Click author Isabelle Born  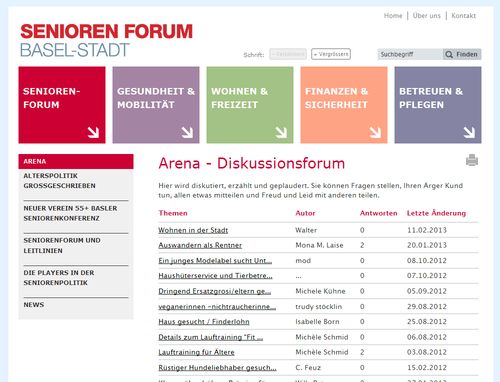tap(317, 322)
